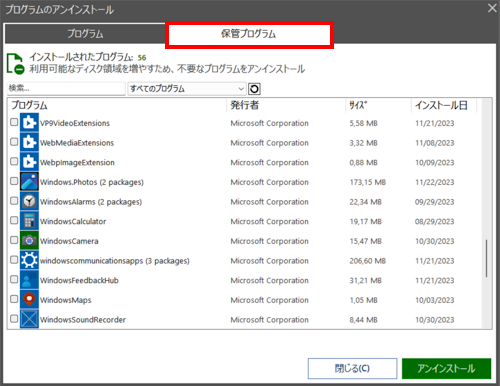Click the 8,44 MB size value

(363, 320)
